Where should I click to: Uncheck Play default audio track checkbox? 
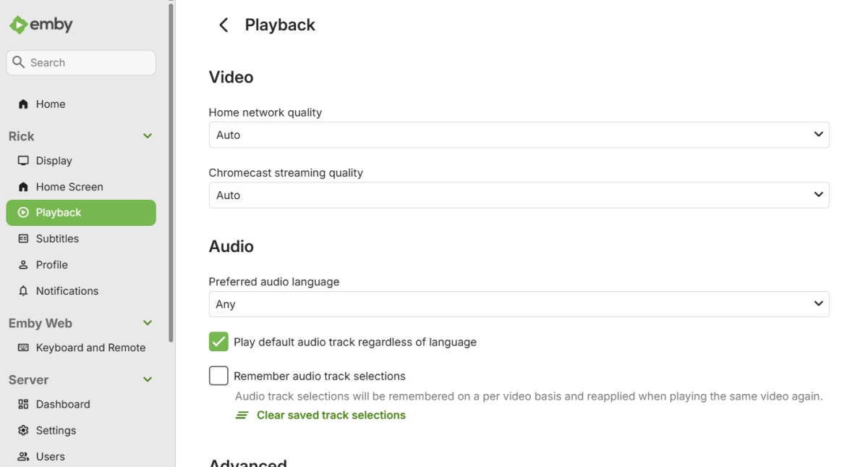218,342
